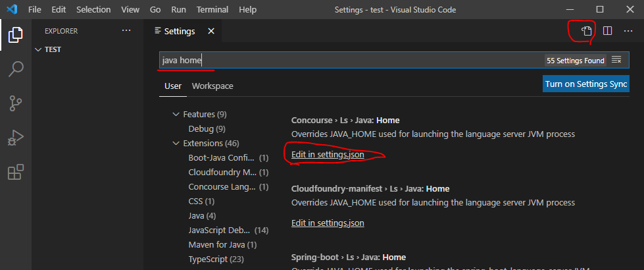Screen dimensions: 644x270
Task: Open the Terminal menu
Action: [212, 9]
